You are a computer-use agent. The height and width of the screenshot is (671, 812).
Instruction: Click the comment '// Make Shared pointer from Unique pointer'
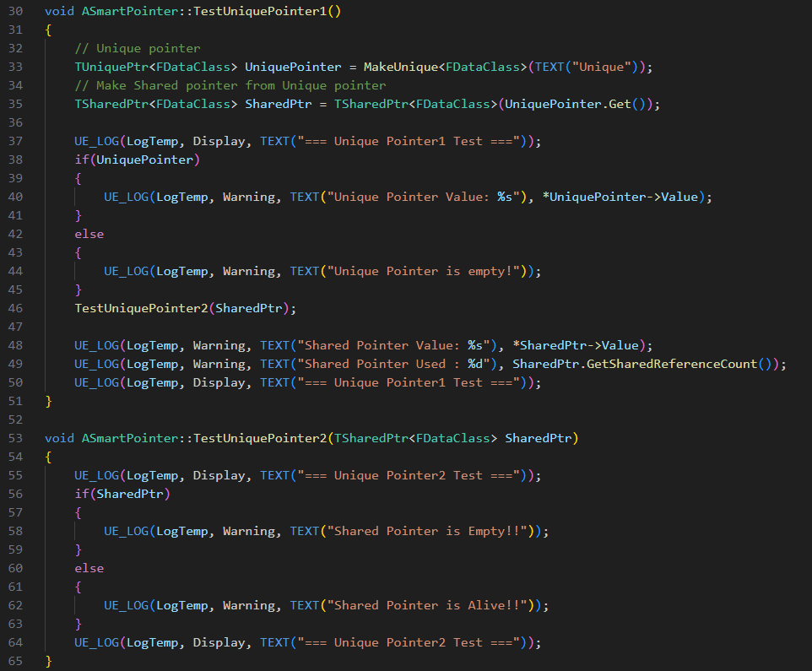pos(230,85)
